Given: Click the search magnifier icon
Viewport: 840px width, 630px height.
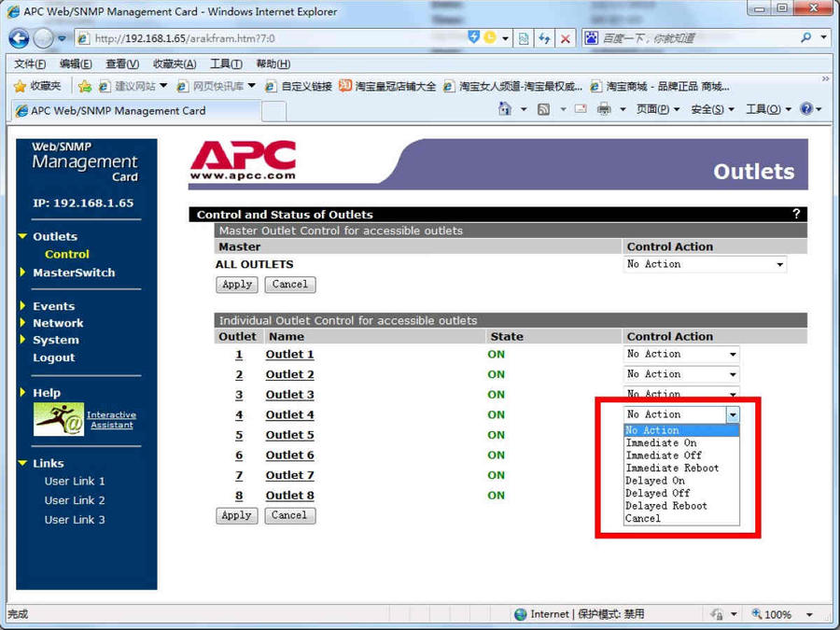Looking at the screenshot, I should [x=806, y=38].
